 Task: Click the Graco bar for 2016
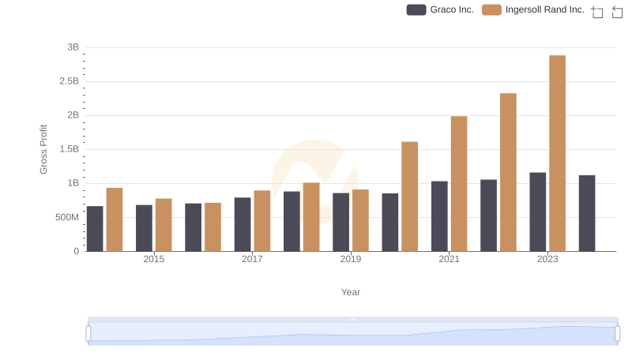coord(193,227)
